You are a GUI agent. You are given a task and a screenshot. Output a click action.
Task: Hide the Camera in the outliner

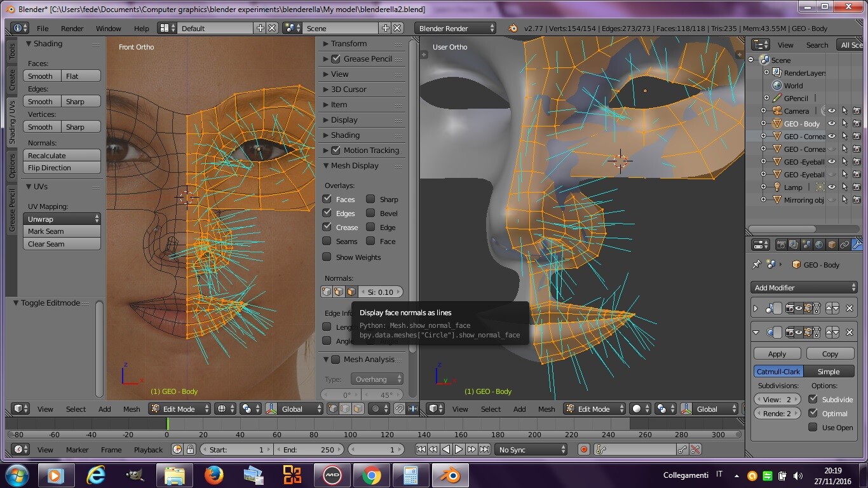coord(831,111)
